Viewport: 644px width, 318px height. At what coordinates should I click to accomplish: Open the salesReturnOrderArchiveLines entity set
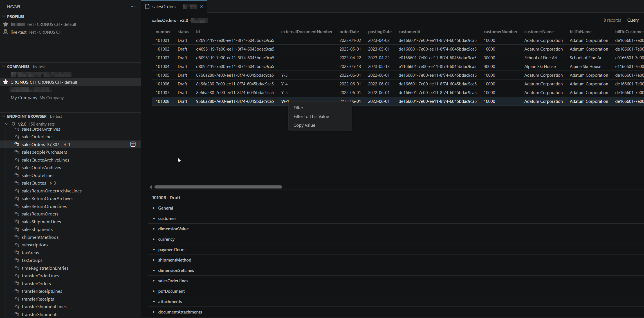pos(52,191)
